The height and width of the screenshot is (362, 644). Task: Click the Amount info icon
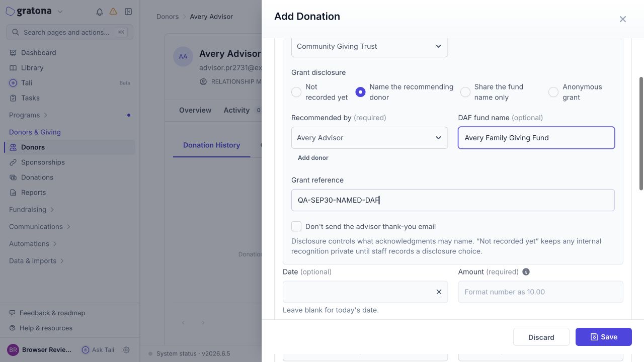526,271
